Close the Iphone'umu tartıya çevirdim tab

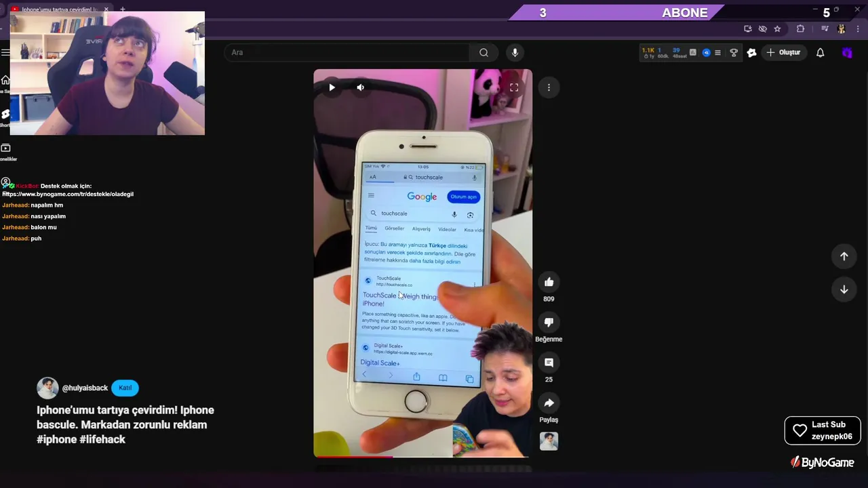106,9
